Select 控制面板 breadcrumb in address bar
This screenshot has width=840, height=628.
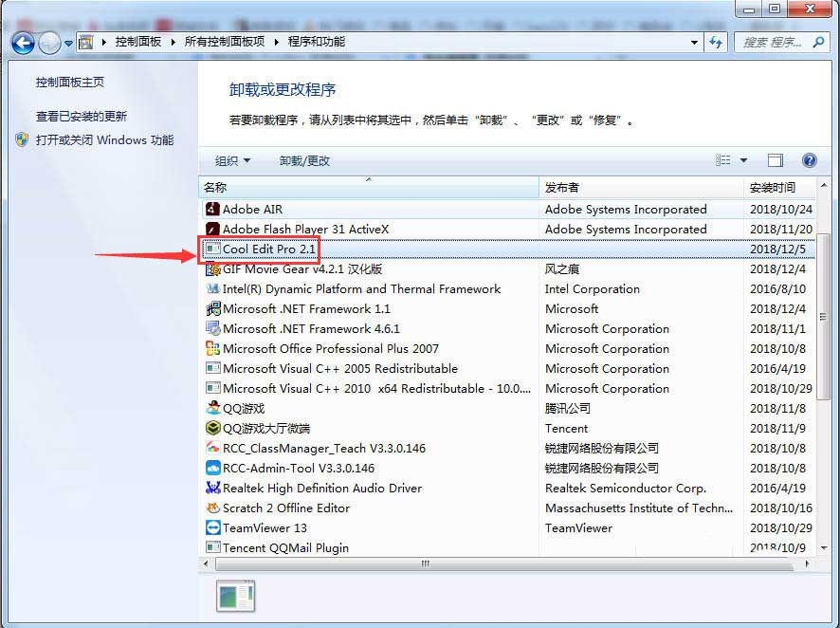138,42
